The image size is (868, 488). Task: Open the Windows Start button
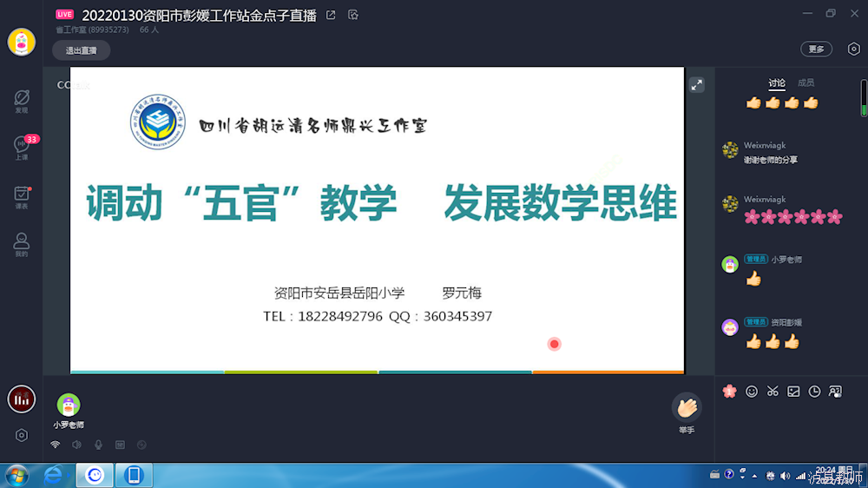16,476
